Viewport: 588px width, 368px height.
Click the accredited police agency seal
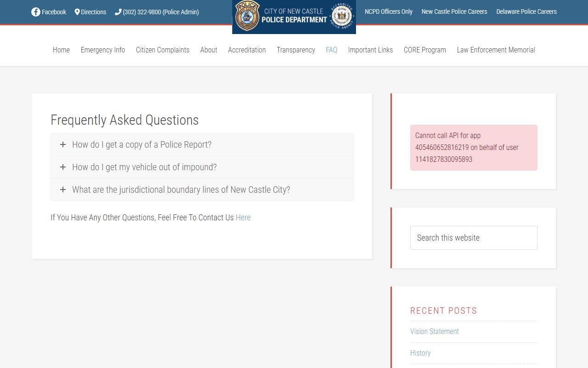click(341, 16)
